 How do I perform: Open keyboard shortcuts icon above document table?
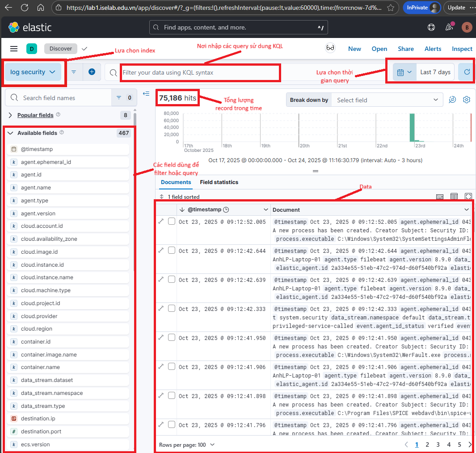point(440,196)
